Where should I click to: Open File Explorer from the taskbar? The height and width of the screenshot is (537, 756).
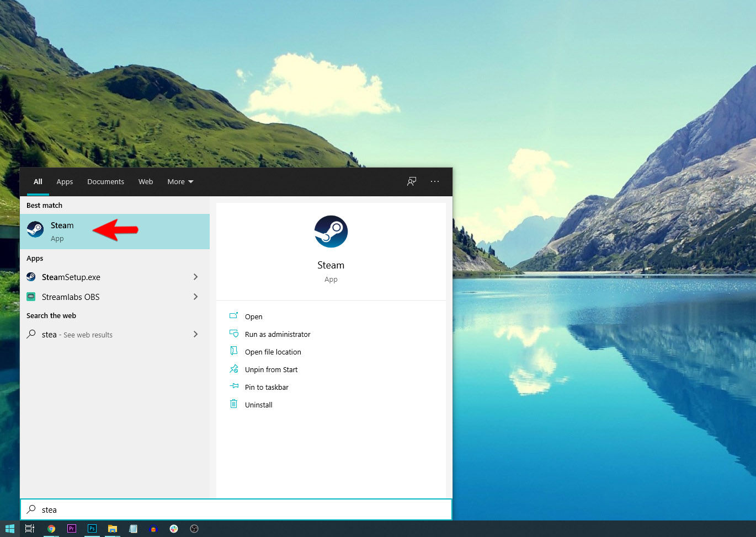coord(113,529)
